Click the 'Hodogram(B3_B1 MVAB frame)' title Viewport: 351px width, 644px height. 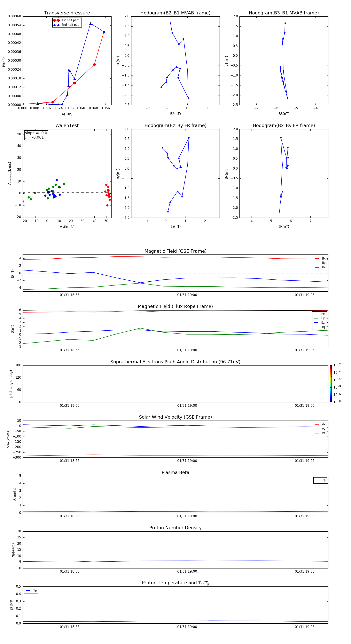(x=284, y=13)
